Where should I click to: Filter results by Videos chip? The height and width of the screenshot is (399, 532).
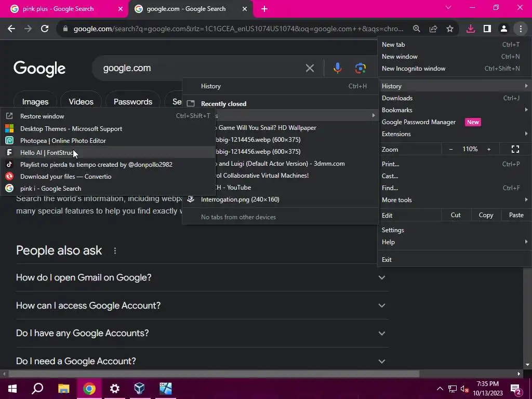81,101
